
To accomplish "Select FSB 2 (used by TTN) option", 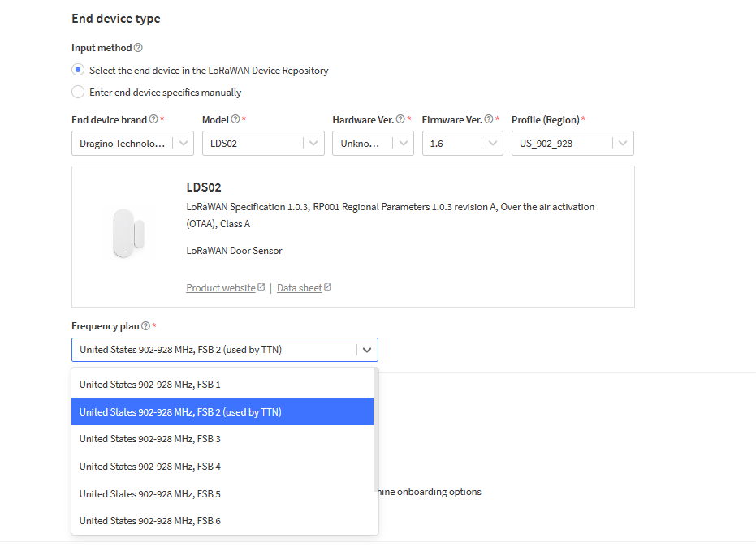I will pos(222,411).
